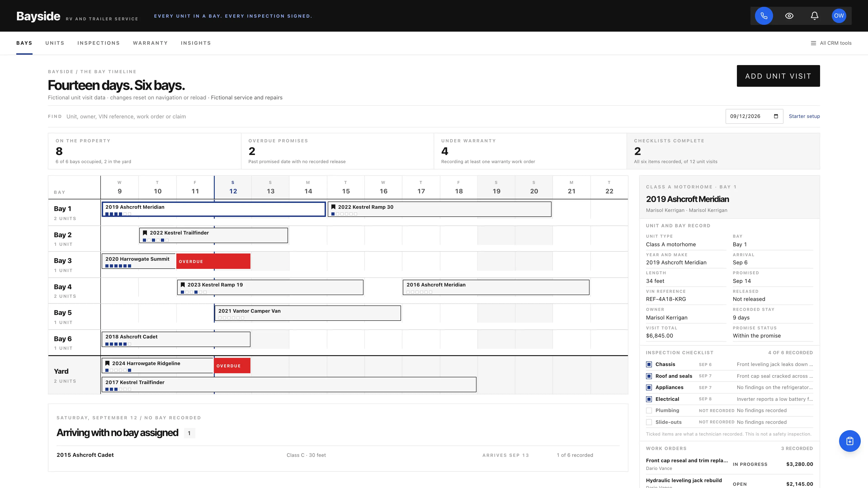Open the calendar picker icon in date field
This screenshot has width=868, height=488.
[776, 116]
